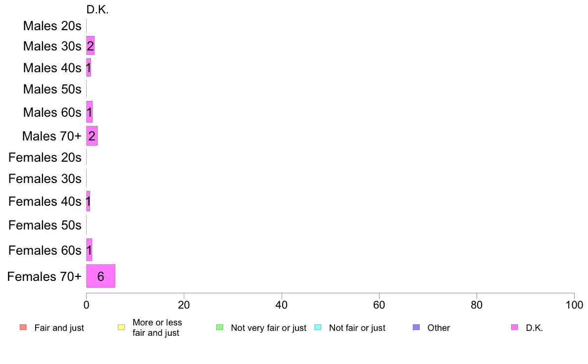The image size is (588, 364).
Task: Click the 100 tick on the x-axis
Action: click(x=574, y=305)
